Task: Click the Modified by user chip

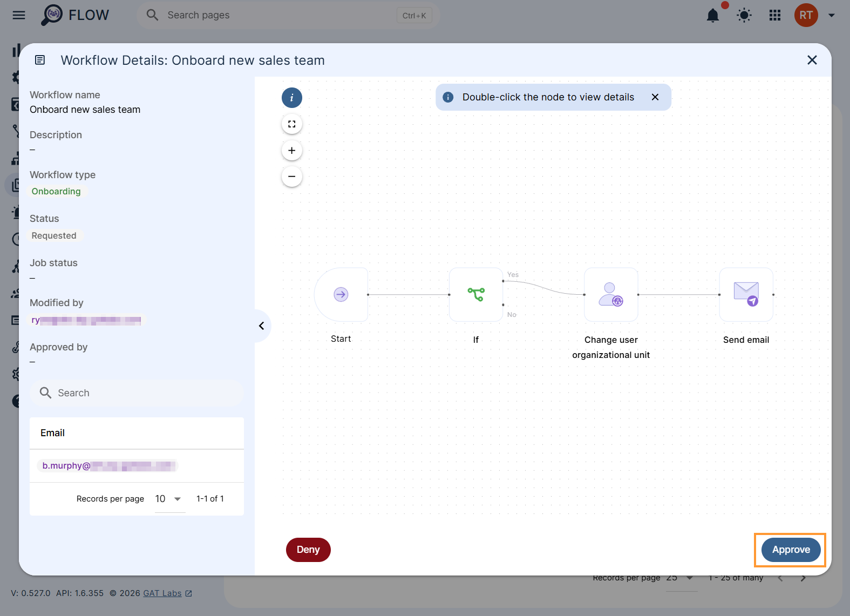Action: pos(87,320)
